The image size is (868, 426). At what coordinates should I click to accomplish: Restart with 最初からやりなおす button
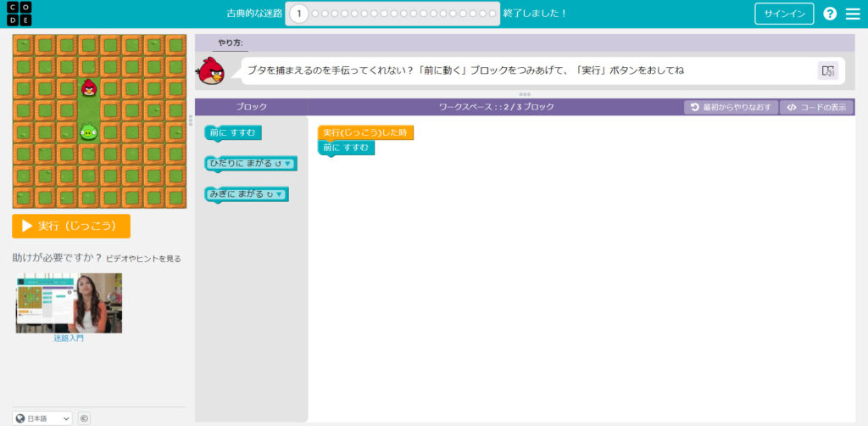(732, 108)
